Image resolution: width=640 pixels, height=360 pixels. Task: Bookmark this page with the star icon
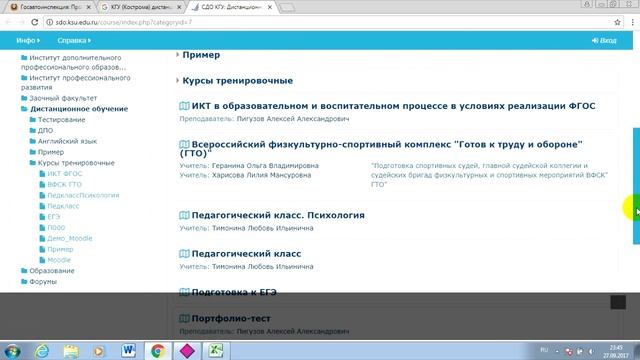(x=617, y=22)
